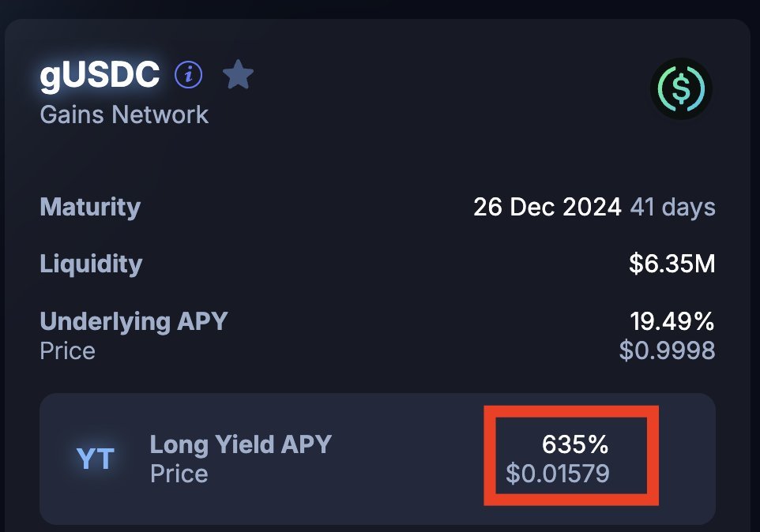The height and width of the screenshot is (532, 760).
Task: Click the green USDC token logo
Action: 680,89
